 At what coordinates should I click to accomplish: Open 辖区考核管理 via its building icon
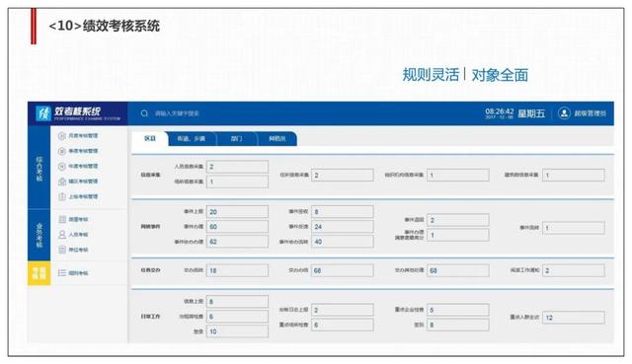(x=61, y=182)
